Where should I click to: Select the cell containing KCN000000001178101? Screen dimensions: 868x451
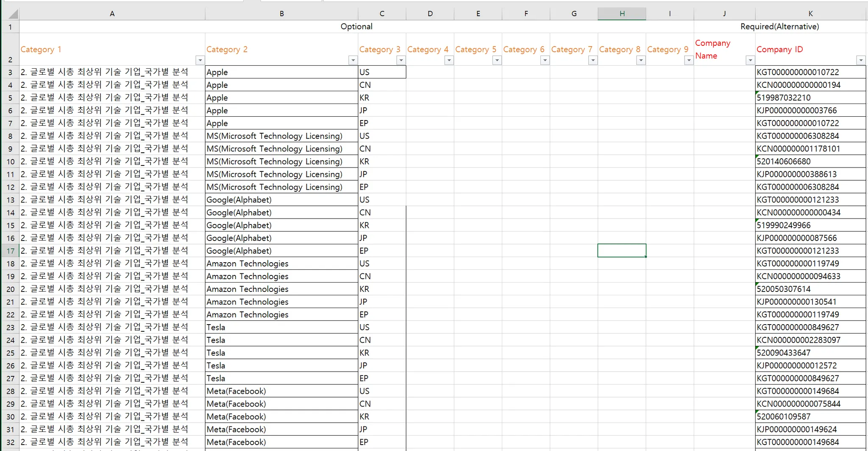[x=811, y=149]
